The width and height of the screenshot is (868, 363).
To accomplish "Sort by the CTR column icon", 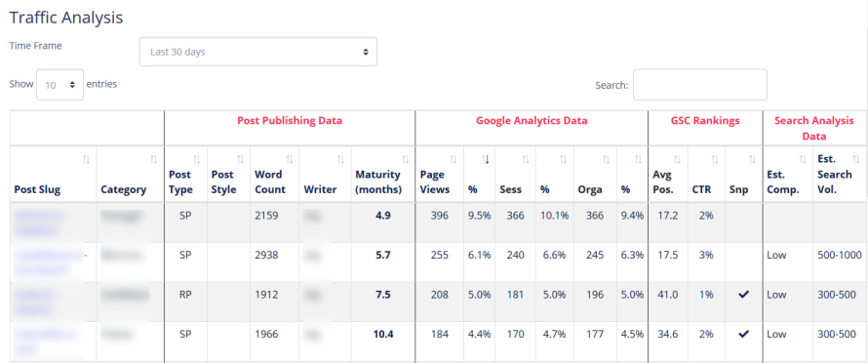I will tap(715, 160).
